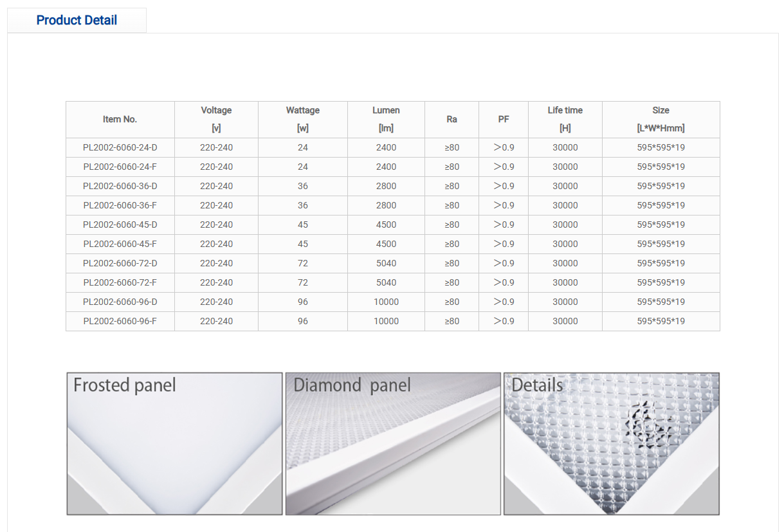Viewport: 784px width, 532px height.
Task: Click life time 30000 in the PL2002-6060-72-D row
Action: pyautogui.click(x=565, y=263)
